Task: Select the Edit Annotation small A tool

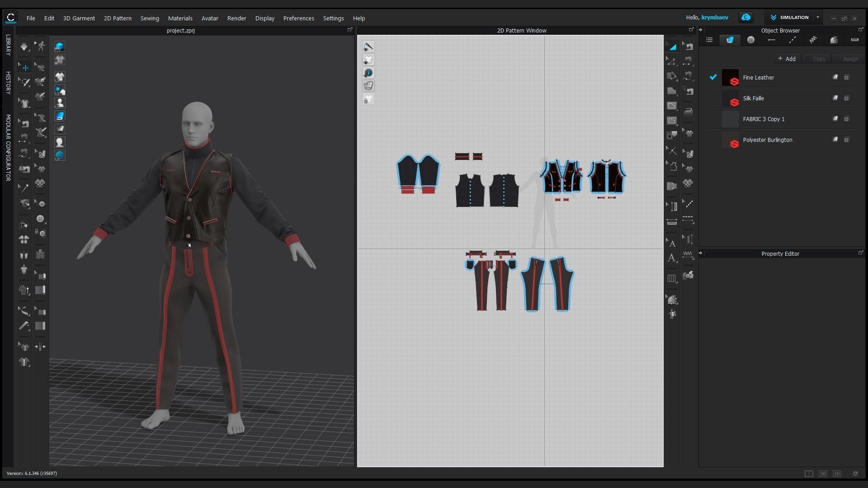Action: coord(672,243)
